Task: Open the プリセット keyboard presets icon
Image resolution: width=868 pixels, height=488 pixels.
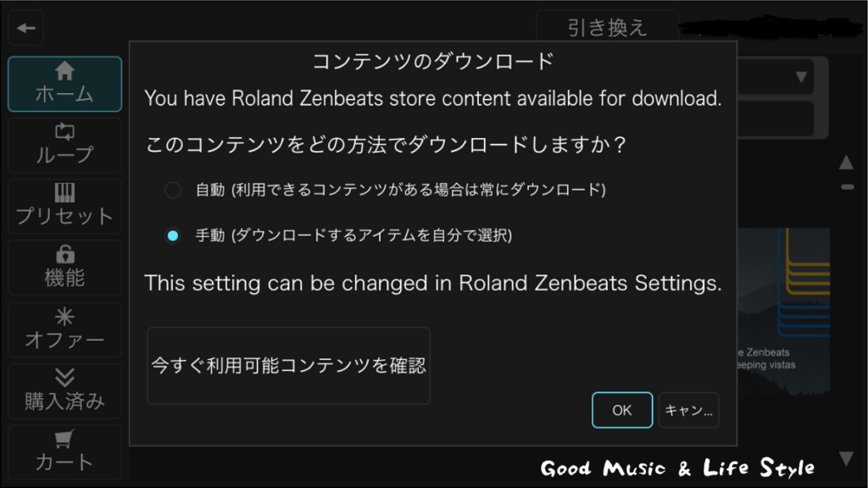Action: 64,206
